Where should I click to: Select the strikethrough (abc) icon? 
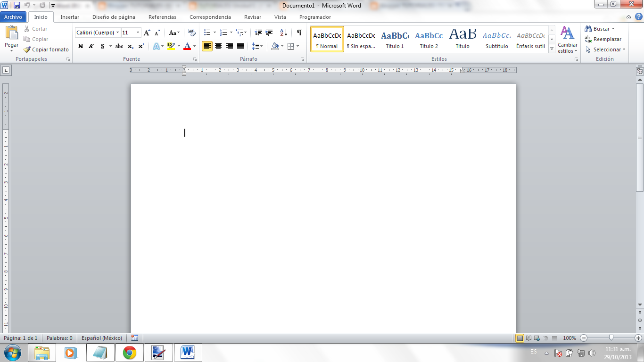[119, 45]
